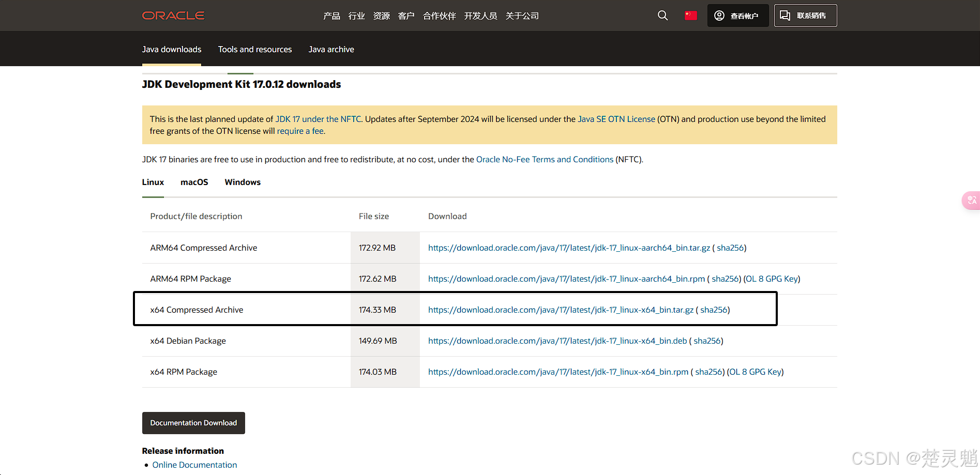Click the Download column header
The height and width of the screenshot is (475, 980).
447,216
